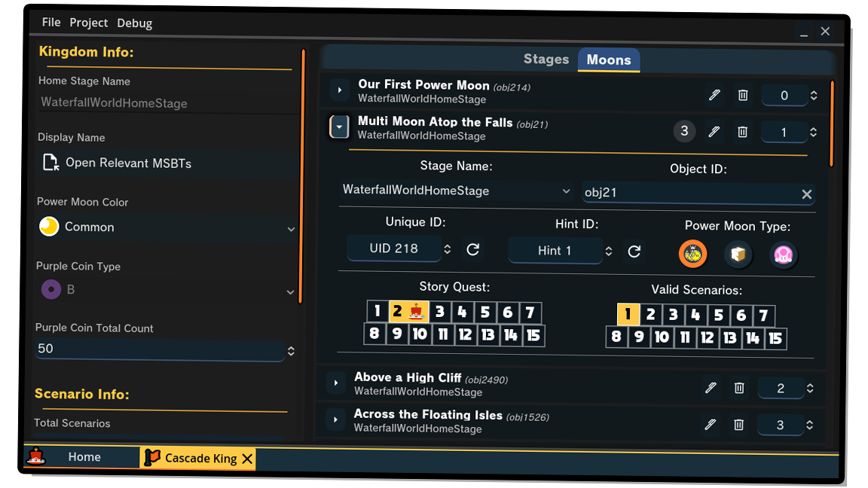
Task: Click the Home tab hat icon
Action: (36, 456)
